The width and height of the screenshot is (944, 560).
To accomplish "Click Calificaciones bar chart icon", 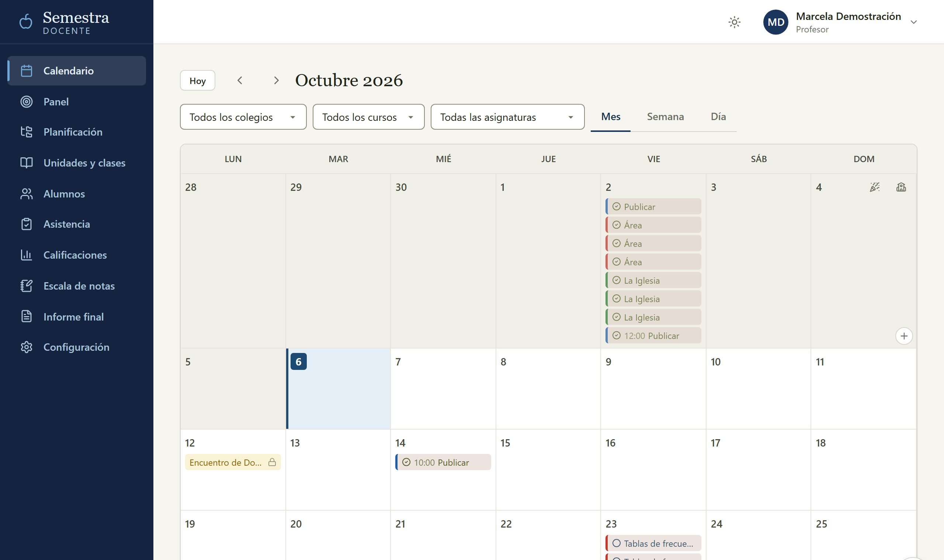I will pyautogui.click(x=27, y=255).
